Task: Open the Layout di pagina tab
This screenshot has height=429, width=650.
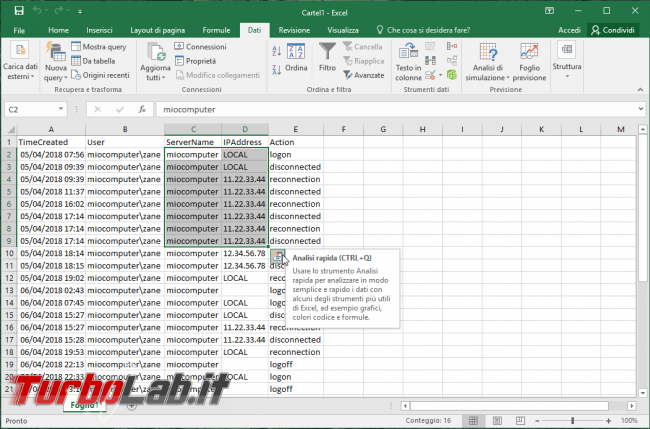Action: 158,30
